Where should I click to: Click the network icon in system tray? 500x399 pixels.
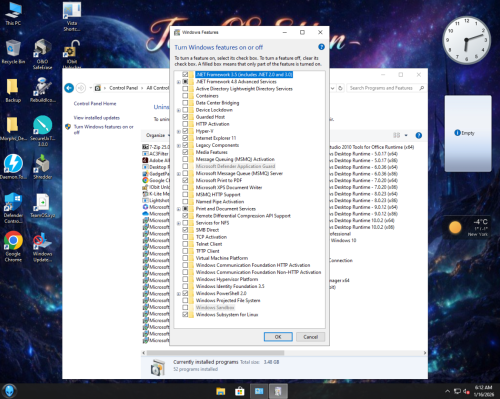[457, 391]
